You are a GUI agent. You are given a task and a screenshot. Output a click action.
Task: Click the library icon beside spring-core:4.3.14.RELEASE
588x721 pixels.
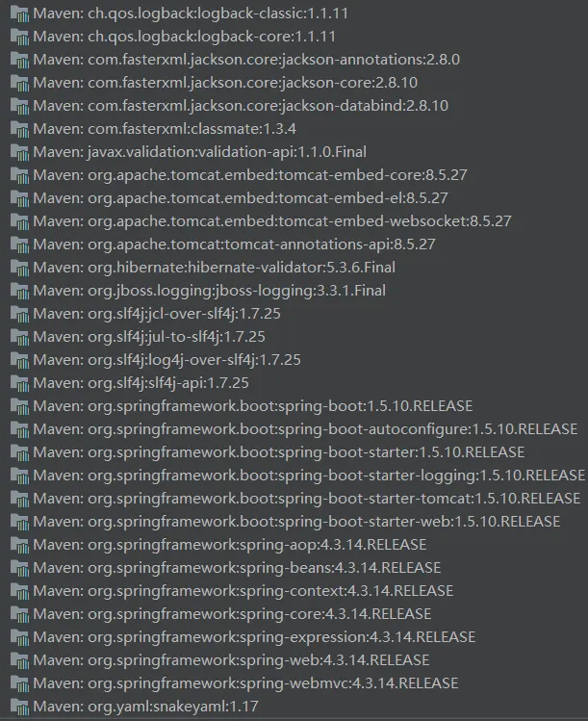[19, 614]
